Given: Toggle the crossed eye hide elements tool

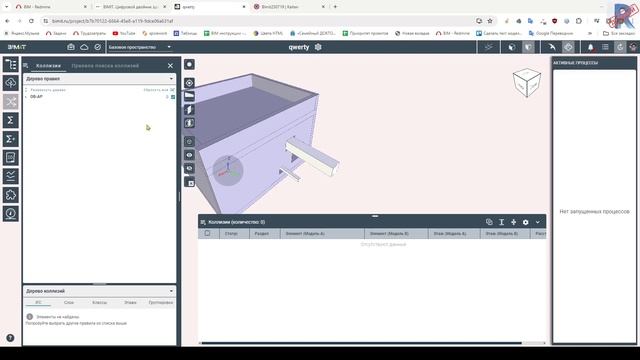Looking at the screenshot, I should (189, 169).
